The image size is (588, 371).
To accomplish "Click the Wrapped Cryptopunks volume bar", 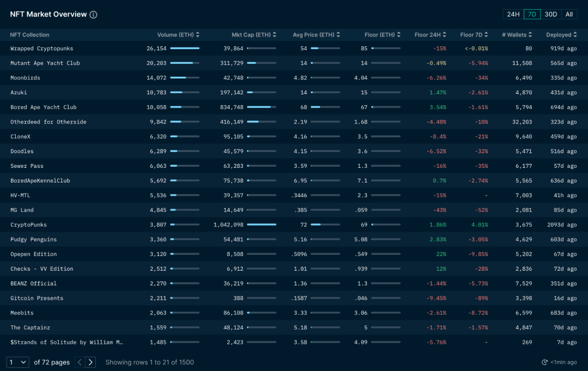I will click(185, 48).
